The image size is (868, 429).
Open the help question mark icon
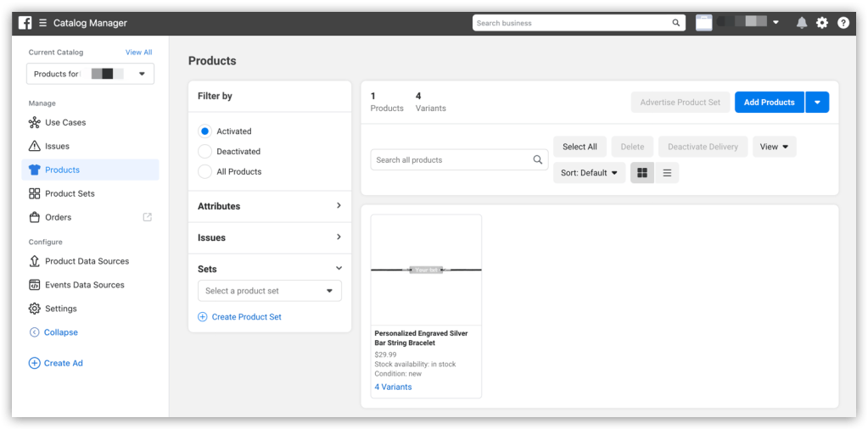[x=843, y=23]
